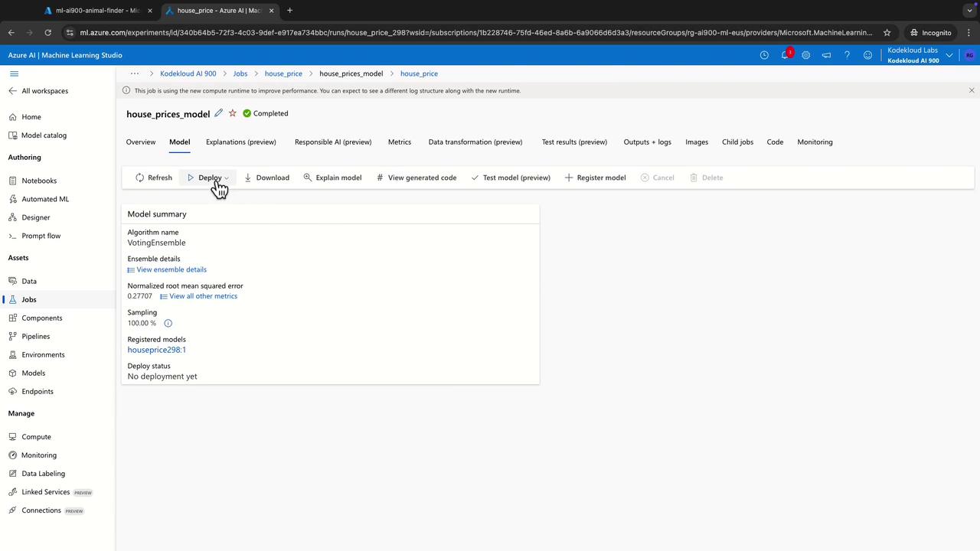The width and height of the screenshot is (980, 551).
Task: Open the browser three-dot menu
Action: [969, 33]
